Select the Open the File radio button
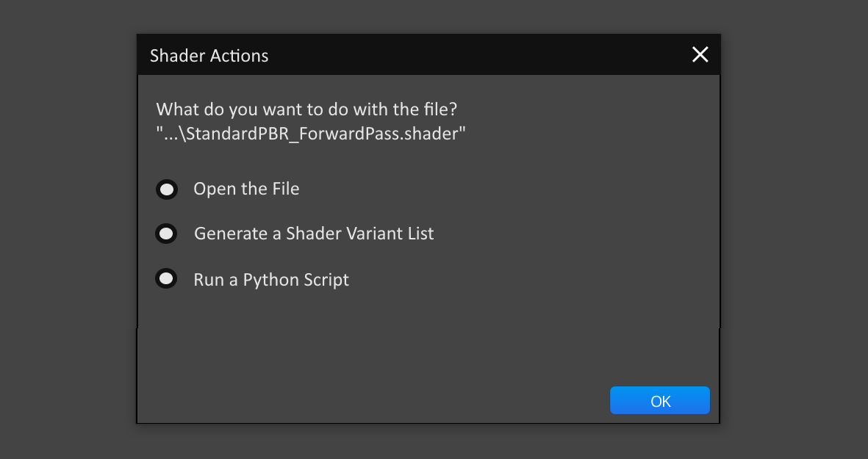This screenshot has height=459, width=868. click(x=167, y=189)
